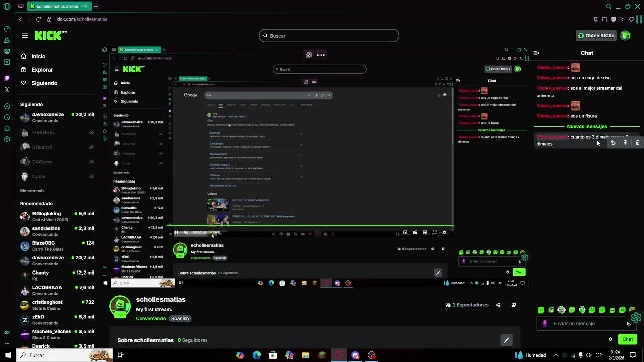Reply to the hovered chat message
The image size is (644, 362).
tap(613, 143)
